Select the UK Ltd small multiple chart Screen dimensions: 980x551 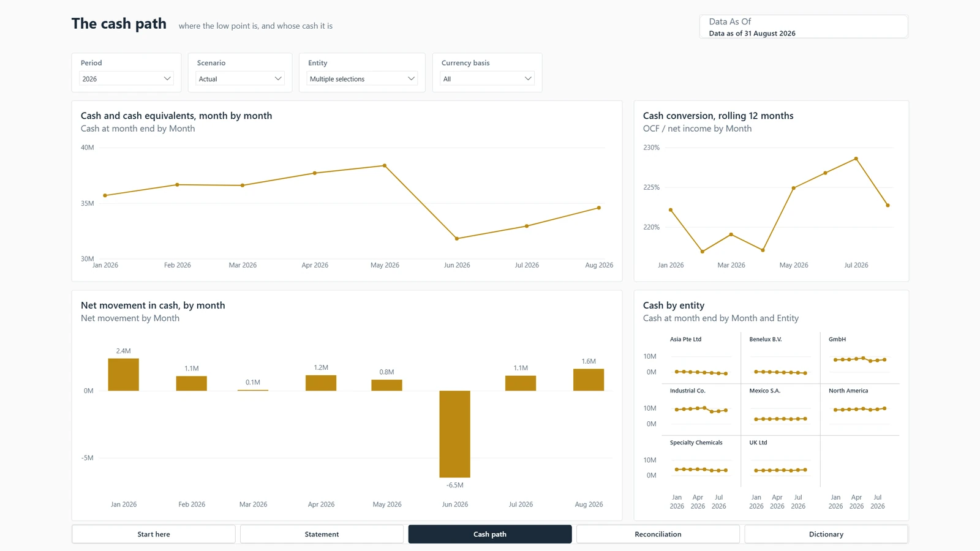[x=780, y=462]
